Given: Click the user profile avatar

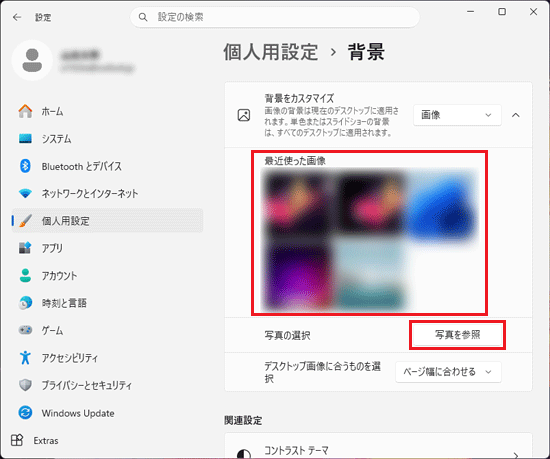Looking at the screenshot, I should click(x=32, y=60).
